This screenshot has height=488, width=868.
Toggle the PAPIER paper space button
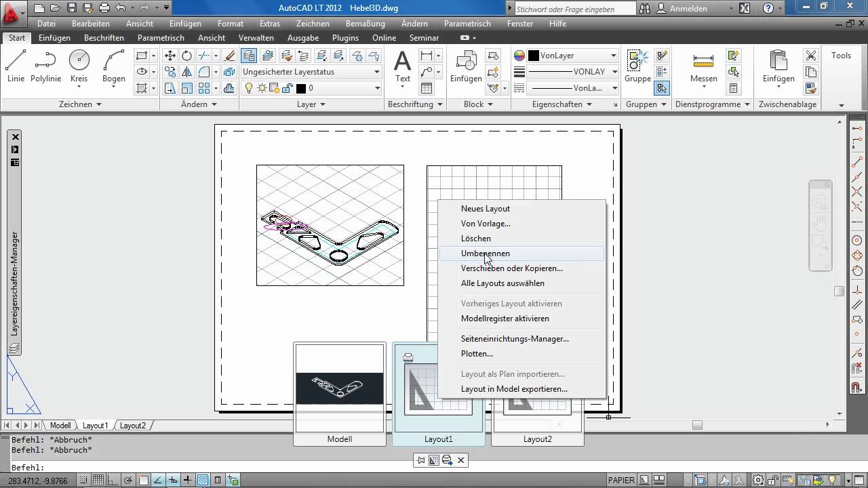tap(622, 481)
